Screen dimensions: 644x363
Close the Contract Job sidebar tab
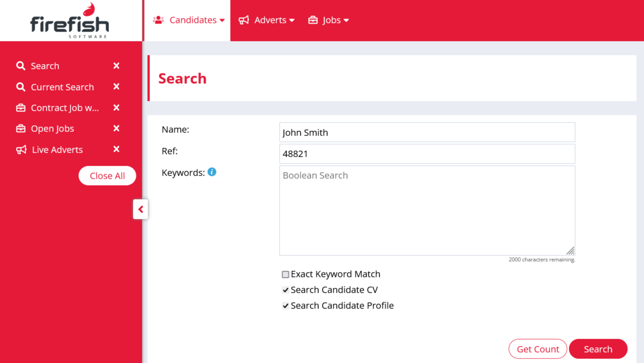coord(116,108)
